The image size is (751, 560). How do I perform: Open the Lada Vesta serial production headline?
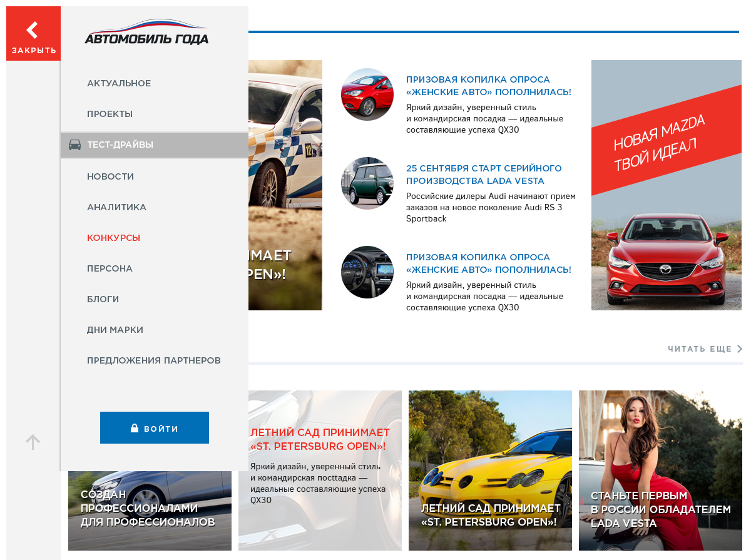coord(484,175)
